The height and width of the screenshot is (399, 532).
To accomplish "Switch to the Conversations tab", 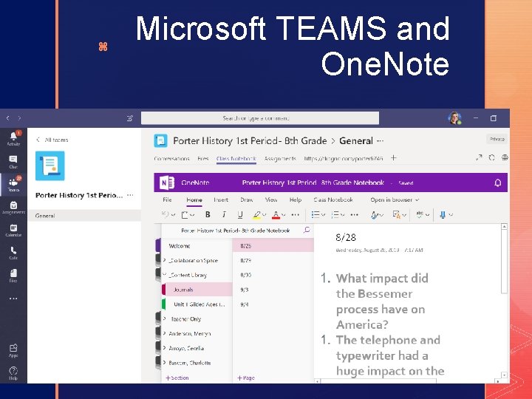I will pos(171,158).
